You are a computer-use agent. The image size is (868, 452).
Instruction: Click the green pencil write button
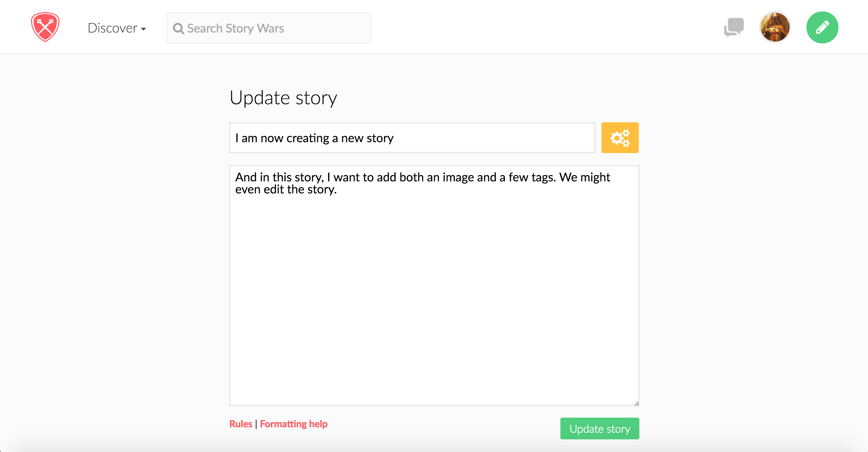coord(822,27)
